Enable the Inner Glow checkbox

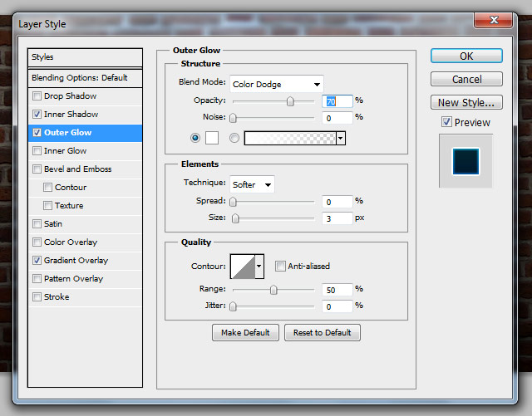(x=37, y=151)
